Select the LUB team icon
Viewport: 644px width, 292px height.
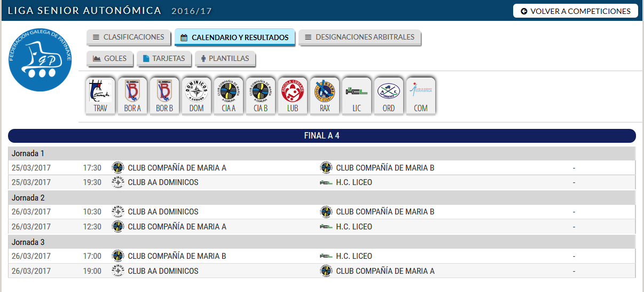(x=293, y=96)
